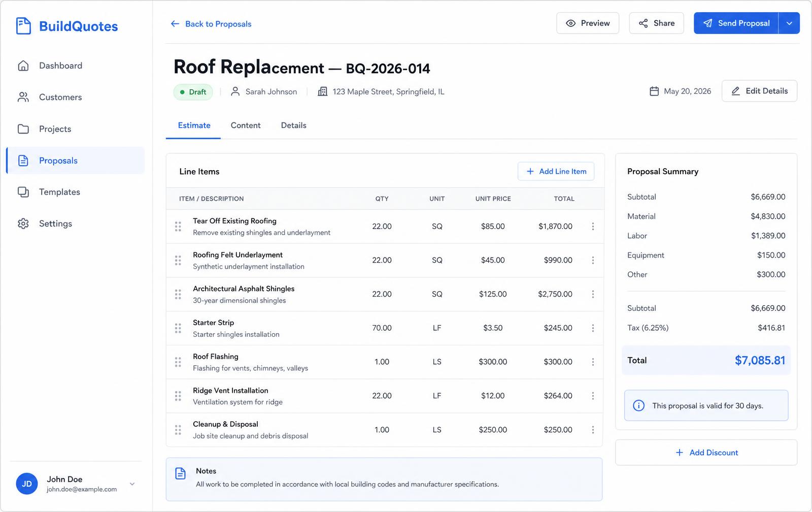812x512 pixels.
Task: Open more options for Architectural Asphalt Shingles
Action: pyautogui.click(x=593, y=294)
